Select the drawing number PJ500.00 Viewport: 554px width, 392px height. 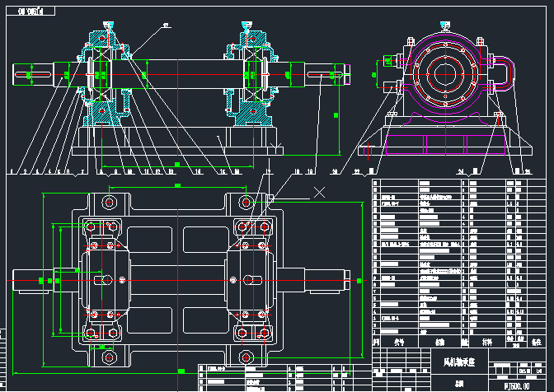pos(517,386)
